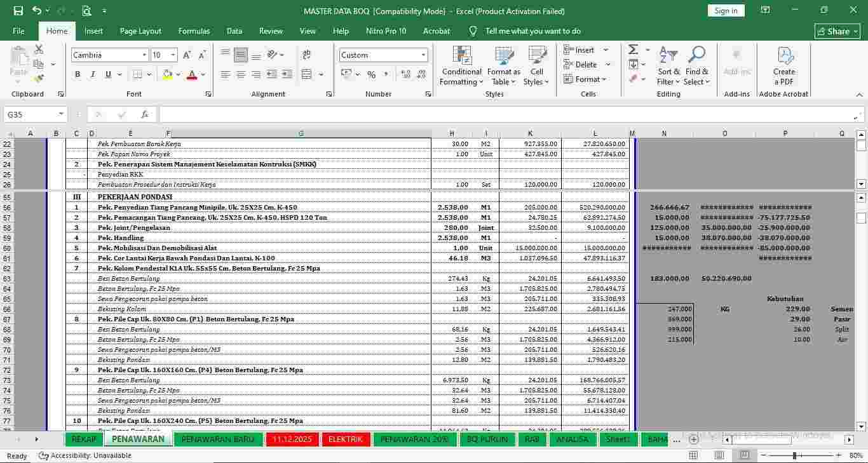
Task: Open the font name dropdown showing Cambria
Action: pos(145,55)
